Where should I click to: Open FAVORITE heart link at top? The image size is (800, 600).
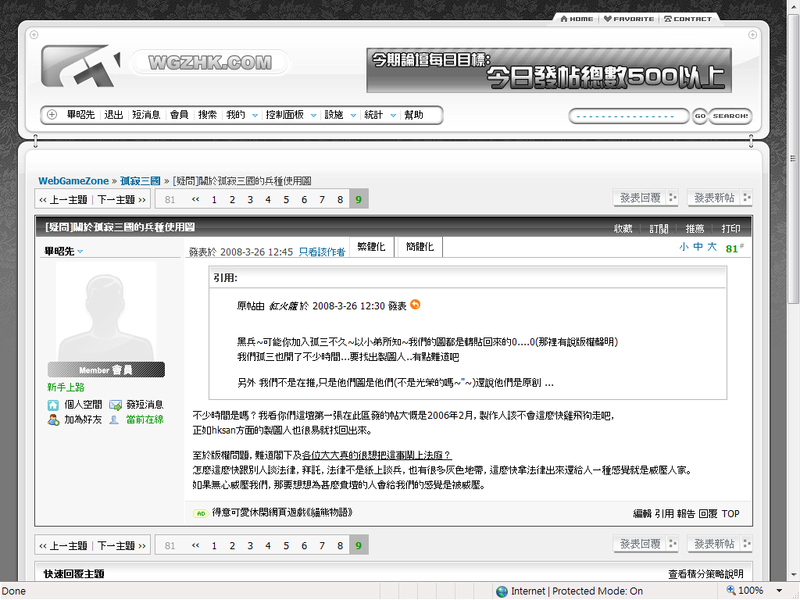click(x=629, y=19)
